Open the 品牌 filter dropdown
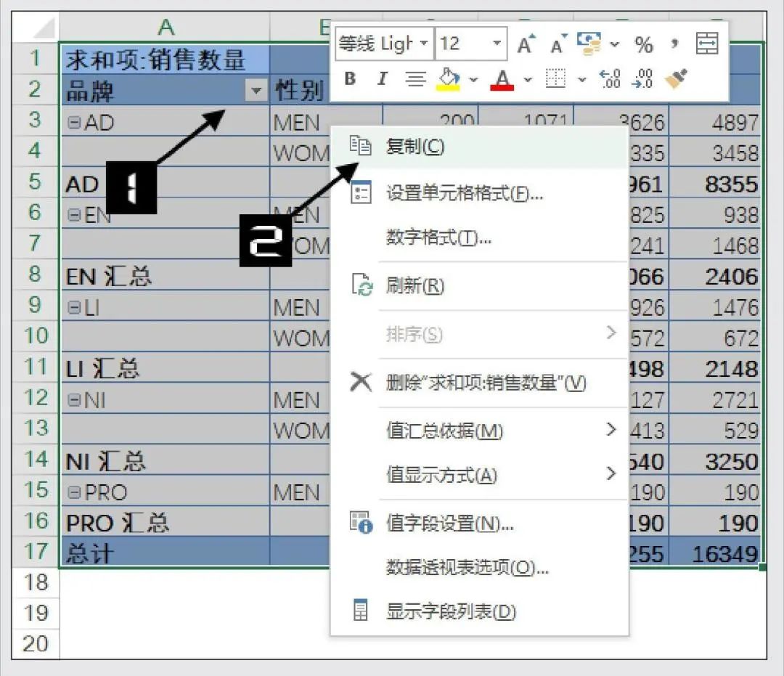 tap(256, 91)
